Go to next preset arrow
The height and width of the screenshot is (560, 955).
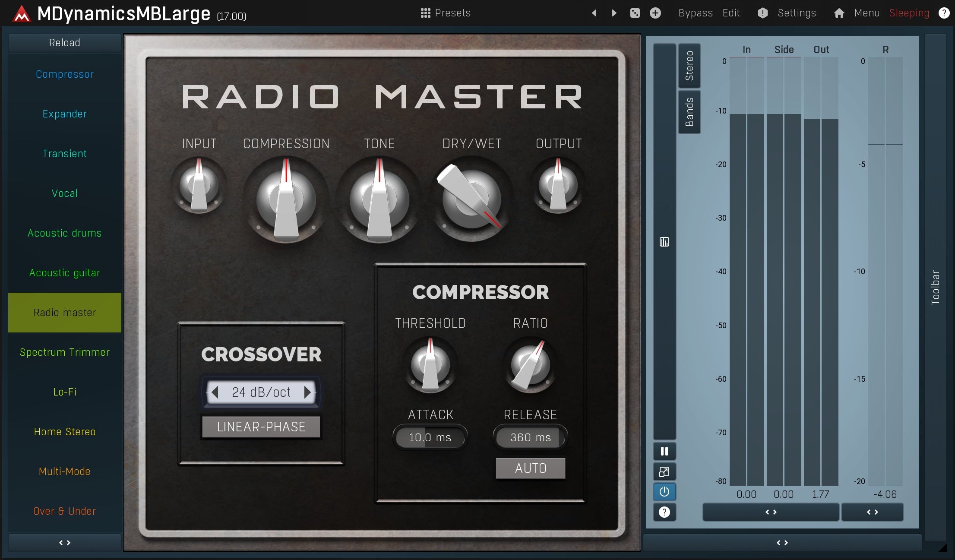(614, 13)
